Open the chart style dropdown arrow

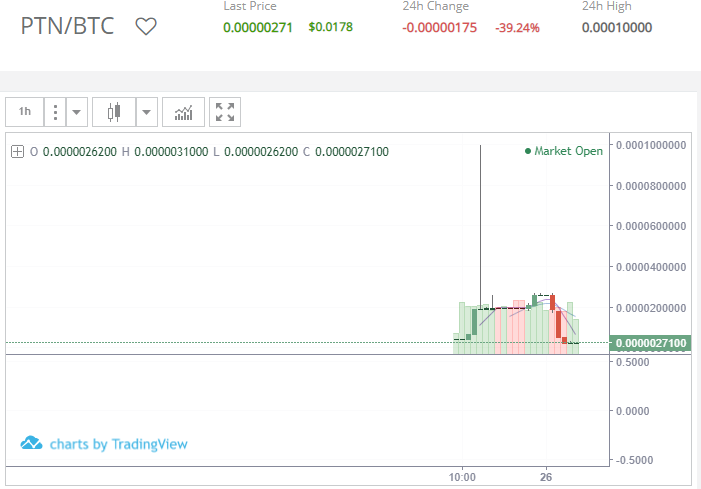click(x=146, y=112)
